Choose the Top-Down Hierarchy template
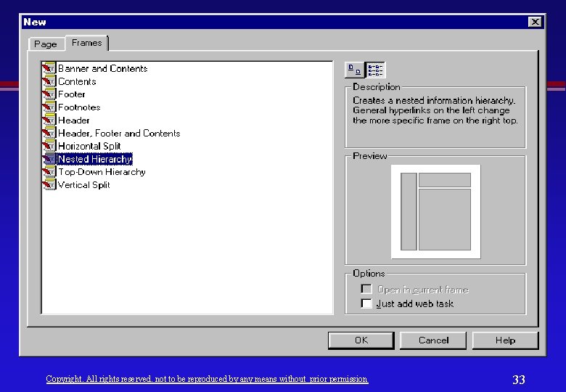This screenshot has width=566, height=392. pos(102,172)
